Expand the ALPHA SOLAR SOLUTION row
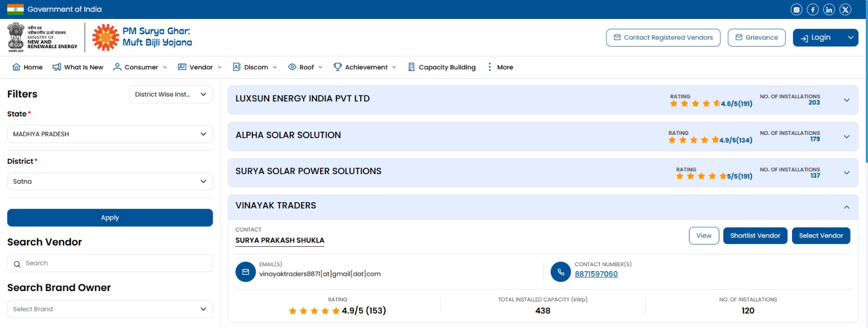Screen dimensions: 868x328 847,137
